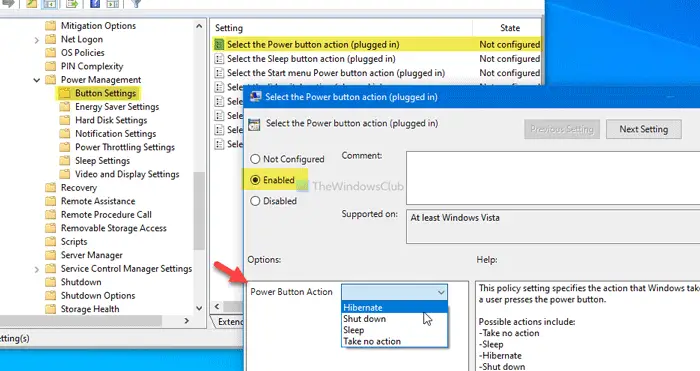The image size is (700, 371).
Task: Click Not configured state of Sleep button row
Action: (x=509, y=58)
